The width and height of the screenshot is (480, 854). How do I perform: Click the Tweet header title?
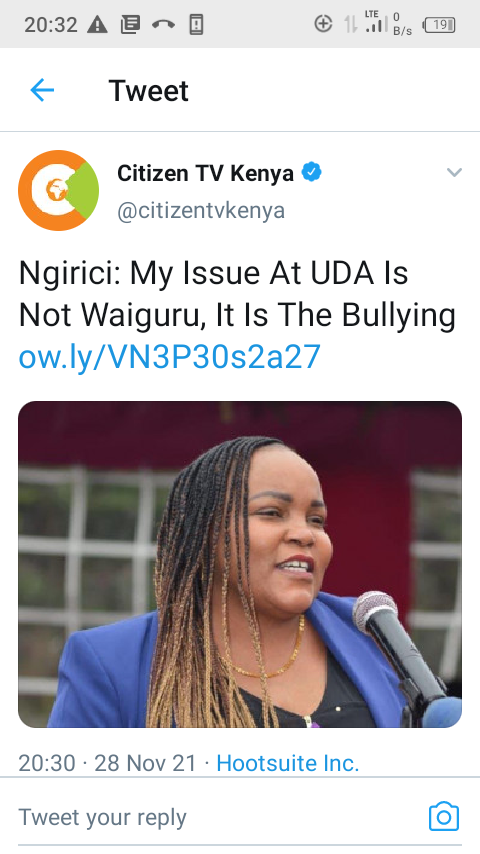pos(148,90)
